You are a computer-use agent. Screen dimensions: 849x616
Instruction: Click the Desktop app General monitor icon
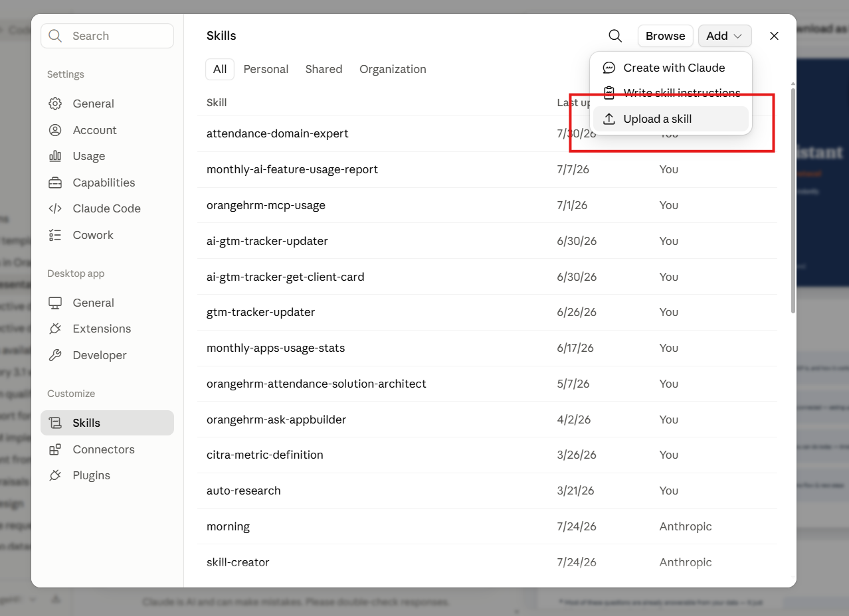coord(55,303)
